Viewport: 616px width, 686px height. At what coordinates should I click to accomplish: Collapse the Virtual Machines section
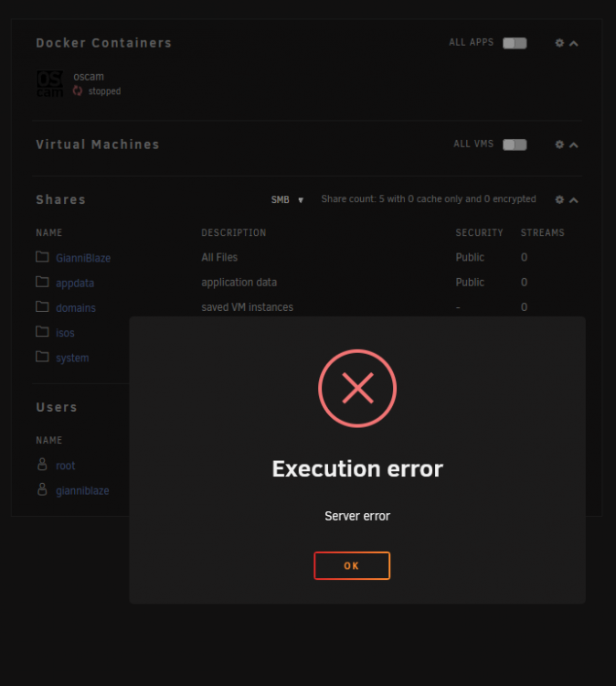574,145
